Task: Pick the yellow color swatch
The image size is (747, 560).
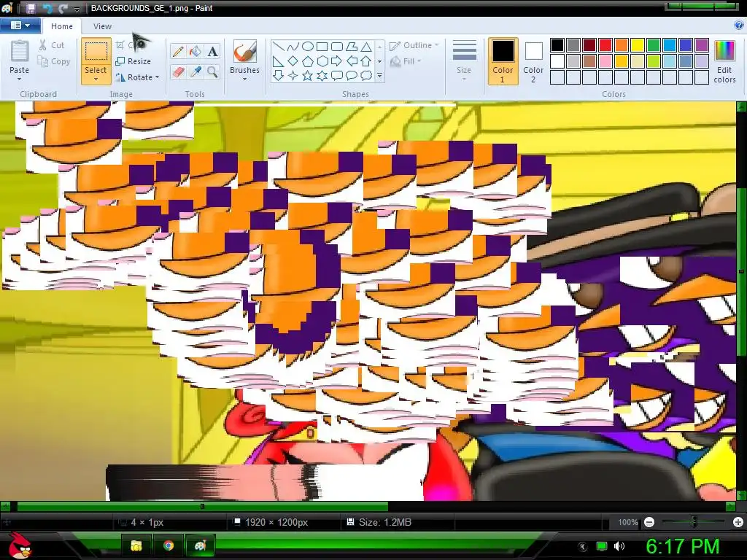Action: point(638,45)
